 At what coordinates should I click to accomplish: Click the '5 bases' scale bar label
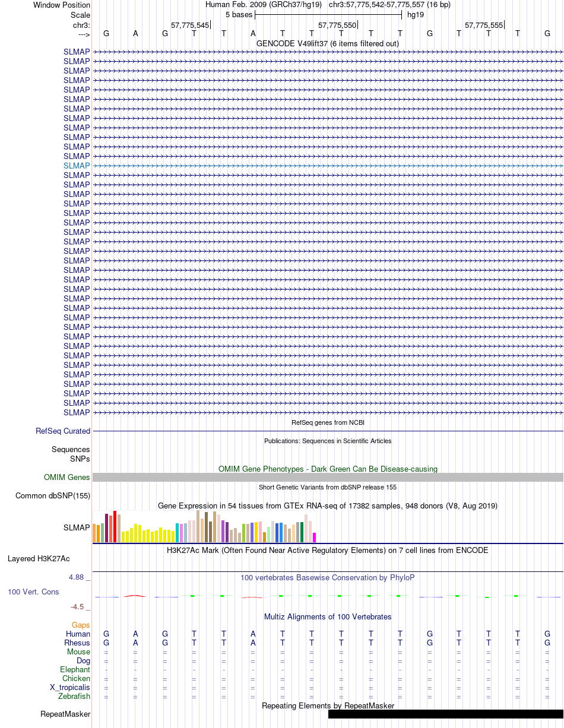(x=239, y=15)
